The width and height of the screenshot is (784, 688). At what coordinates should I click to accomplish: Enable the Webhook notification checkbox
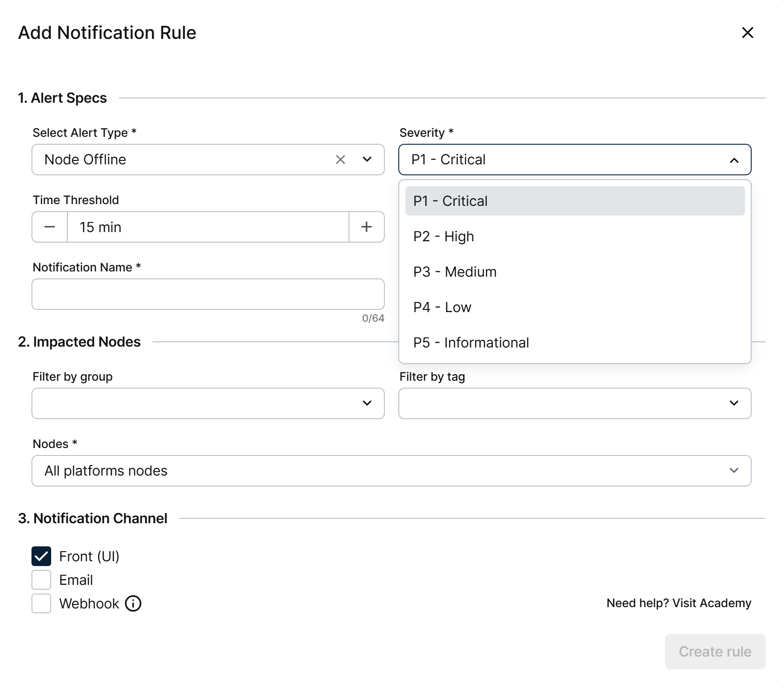coord(41,604)
